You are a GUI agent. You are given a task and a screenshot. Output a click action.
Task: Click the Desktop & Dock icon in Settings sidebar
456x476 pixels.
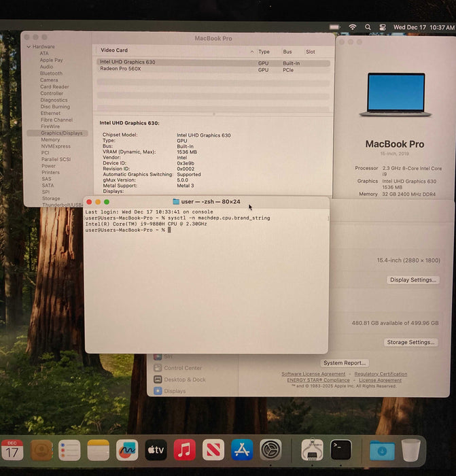click(x=158, y=379)
